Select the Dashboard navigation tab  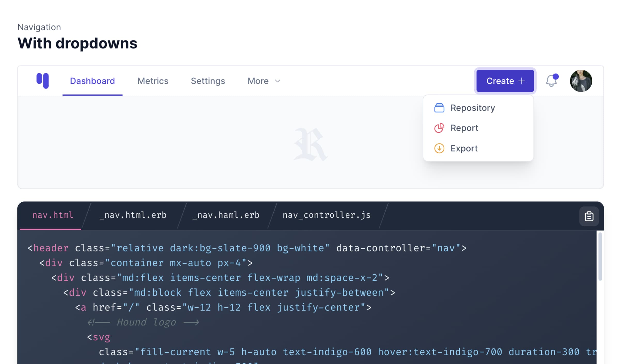click(92, 81)
